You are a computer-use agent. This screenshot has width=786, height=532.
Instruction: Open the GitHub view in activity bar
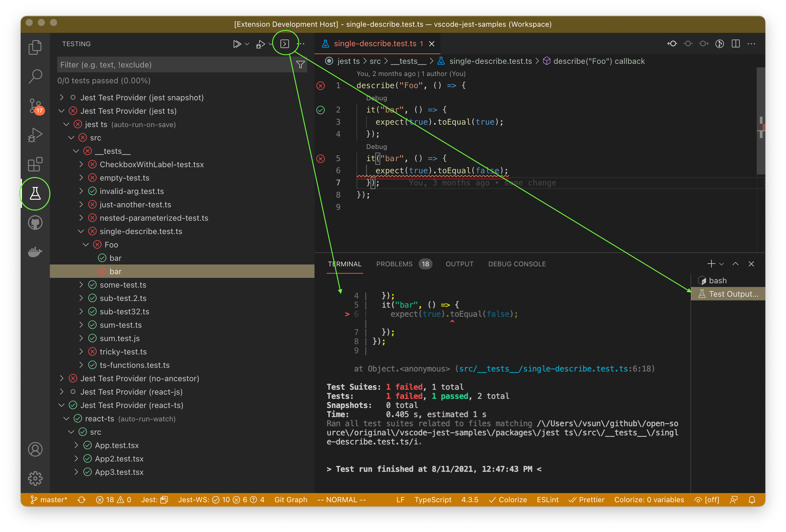[35, 223]
